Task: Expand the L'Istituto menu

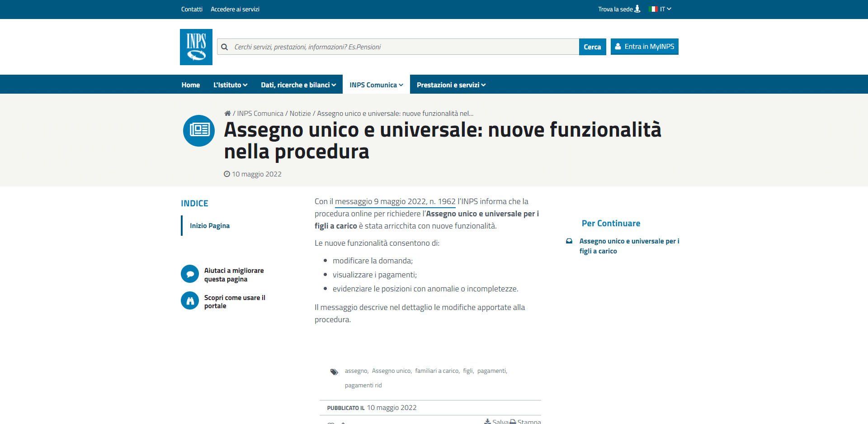Action: click(x=231, y=85)
